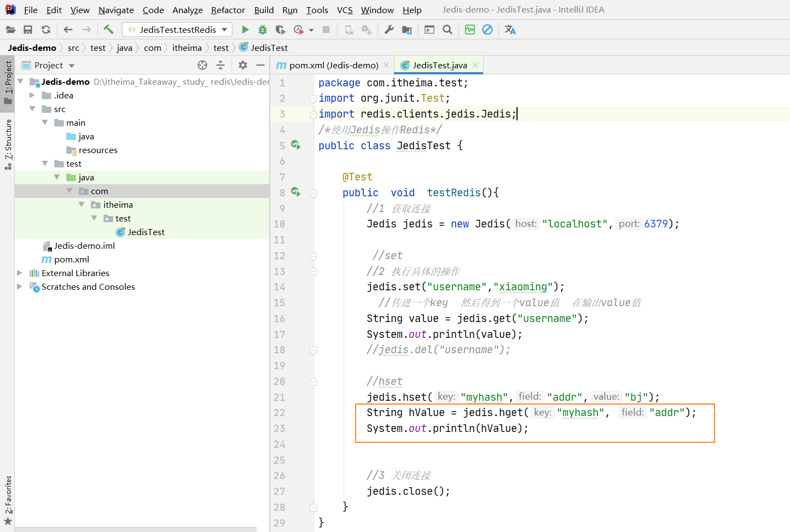
Task: Run JedisTest.testRedis with the green play icon
Action: point(245,30)
